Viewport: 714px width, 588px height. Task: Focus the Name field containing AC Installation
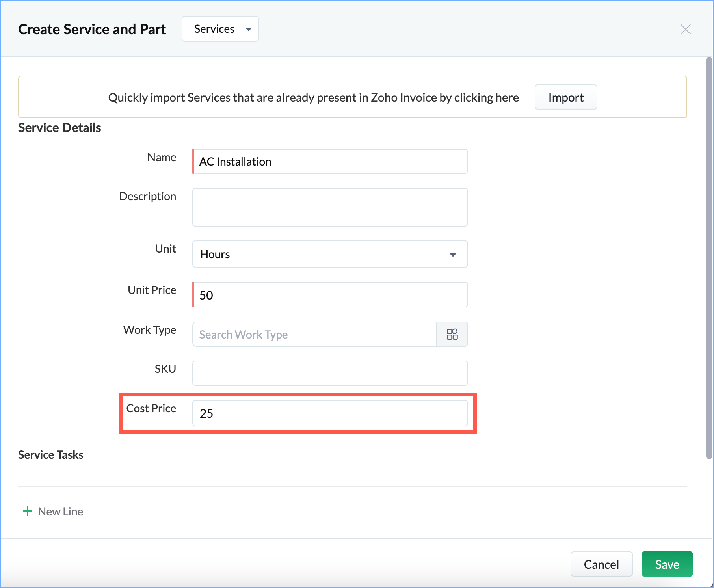[x=330, y=162]
